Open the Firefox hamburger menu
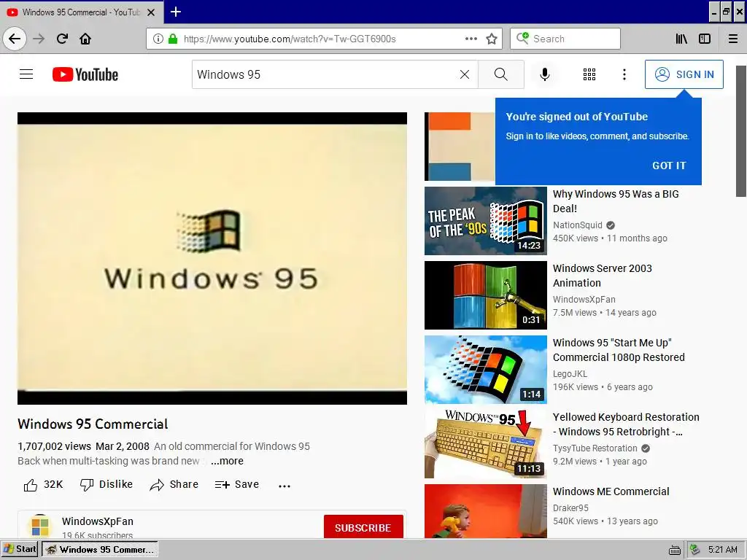 (x=733, y=39)
